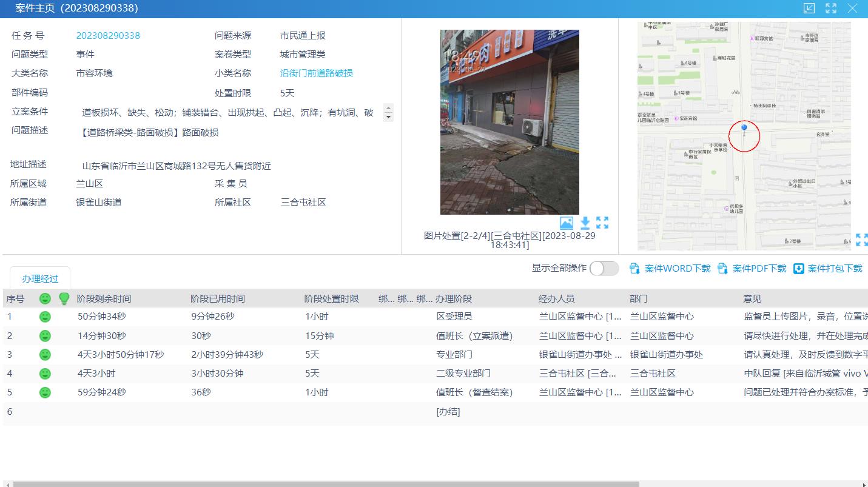Download the case photo via arrow icon

[x=585, y=223]
